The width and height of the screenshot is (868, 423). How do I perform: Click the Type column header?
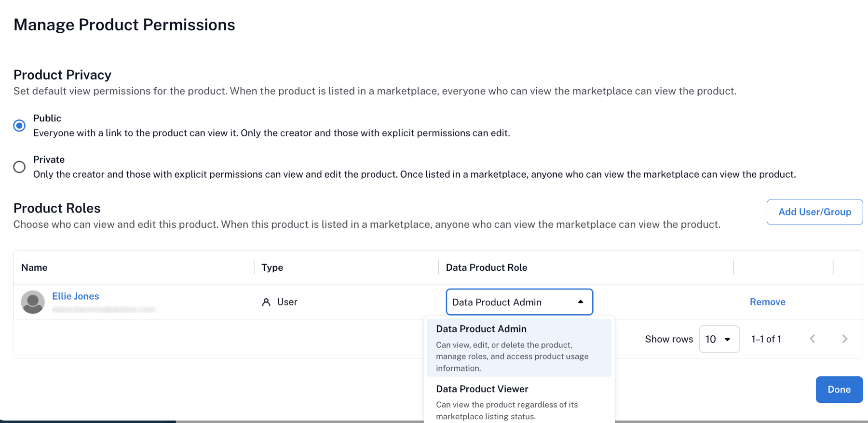(x=272, y=267)
